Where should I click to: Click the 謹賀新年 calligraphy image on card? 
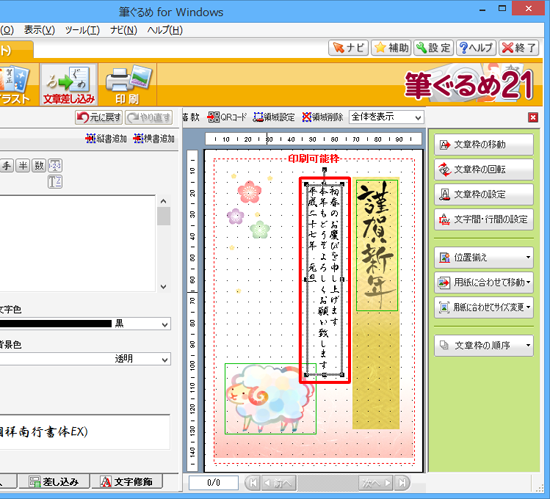[x=377, y=245]
